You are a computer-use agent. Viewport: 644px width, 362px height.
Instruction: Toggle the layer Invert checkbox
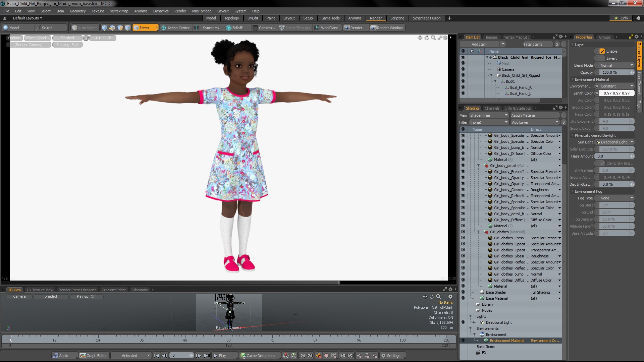tap(602, 58)
